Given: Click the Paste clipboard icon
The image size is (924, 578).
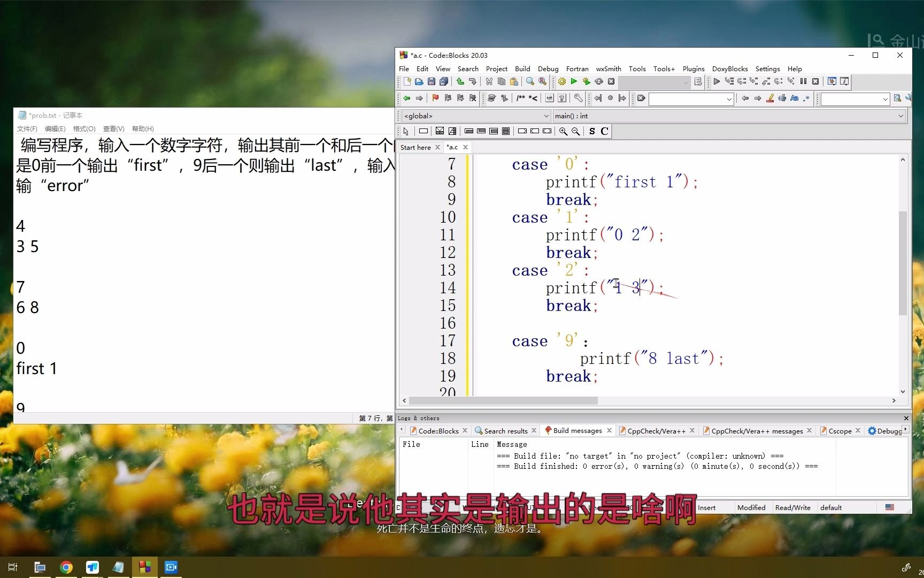Looking at the screenshot, I should pos(513,82).
